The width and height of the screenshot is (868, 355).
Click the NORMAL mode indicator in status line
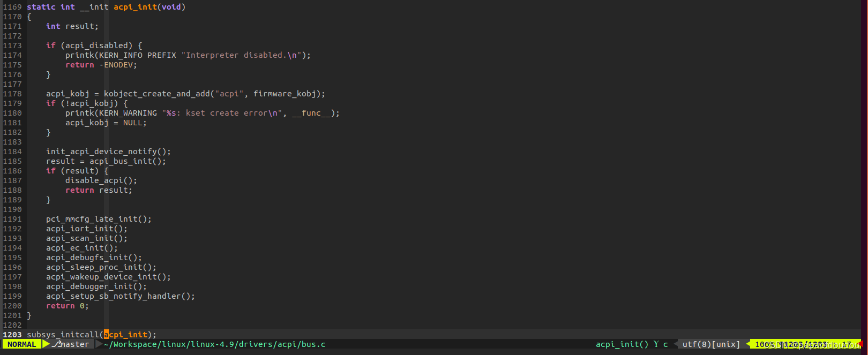22,344
